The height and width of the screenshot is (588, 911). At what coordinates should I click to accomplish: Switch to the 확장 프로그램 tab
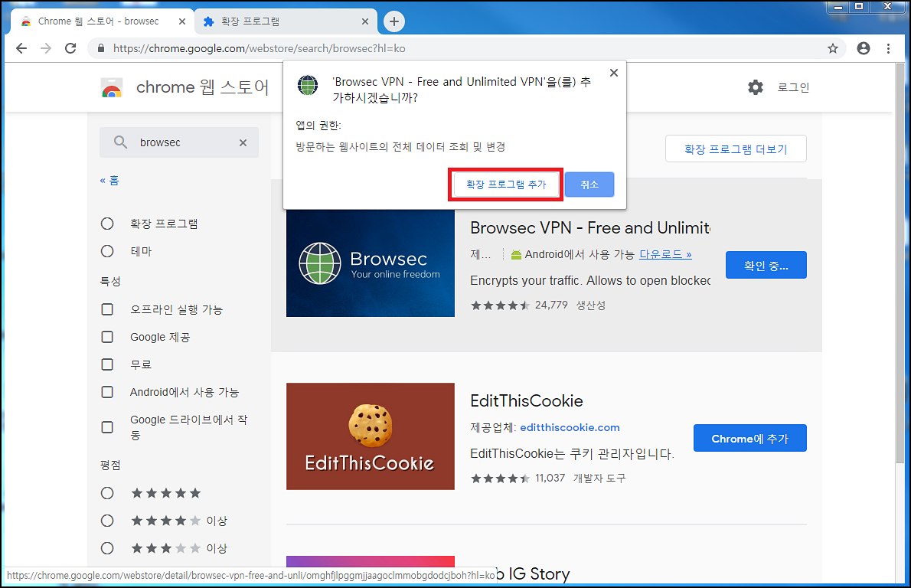[x=286, y=21]
